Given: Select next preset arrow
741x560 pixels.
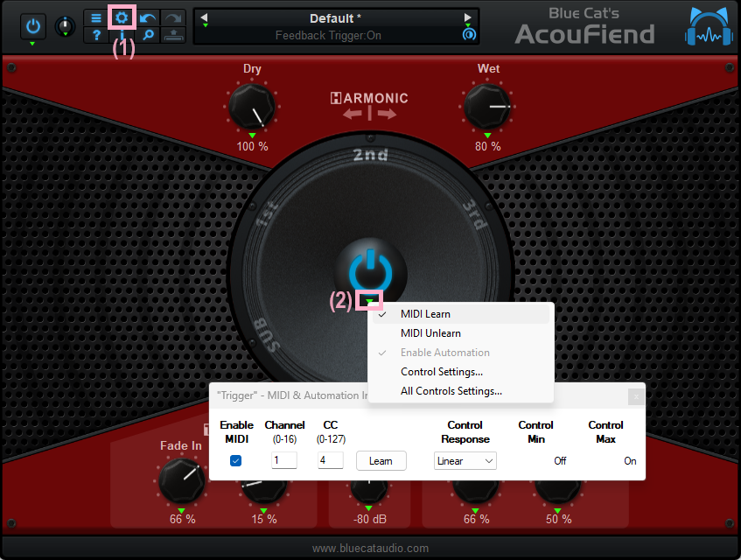Looking at the screenshot, I should click(x=467, y=17).
